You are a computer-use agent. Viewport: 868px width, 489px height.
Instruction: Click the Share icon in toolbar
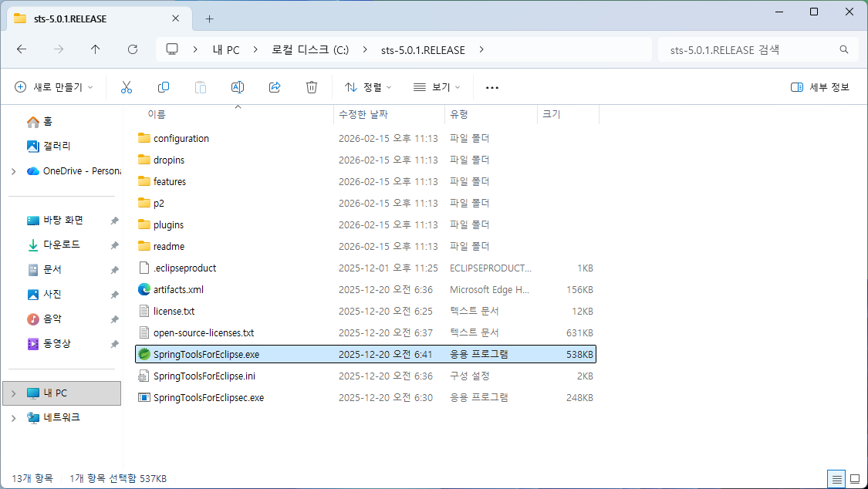275,87
